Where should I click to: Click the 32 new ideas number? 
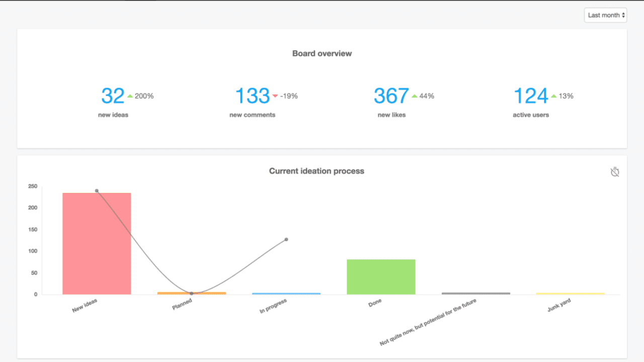click(x=113, y=96)
